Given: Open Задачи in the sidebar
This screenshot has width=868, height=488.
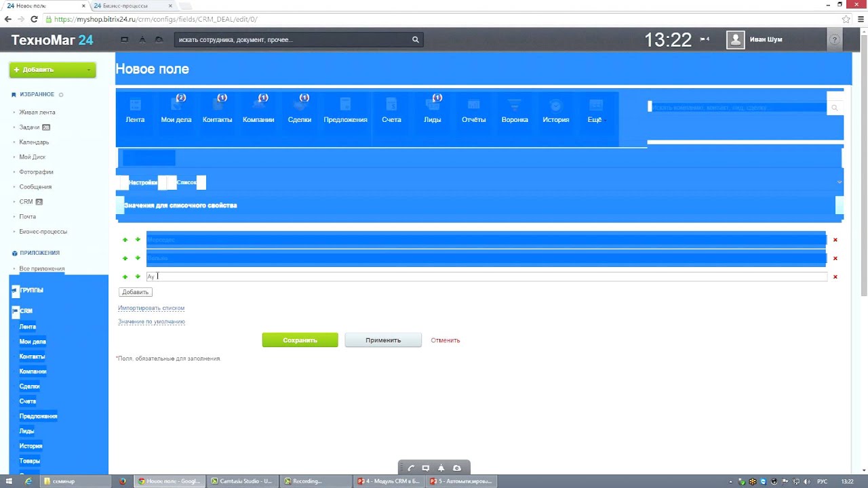Looking at the screenshot, I should [29, 127].
